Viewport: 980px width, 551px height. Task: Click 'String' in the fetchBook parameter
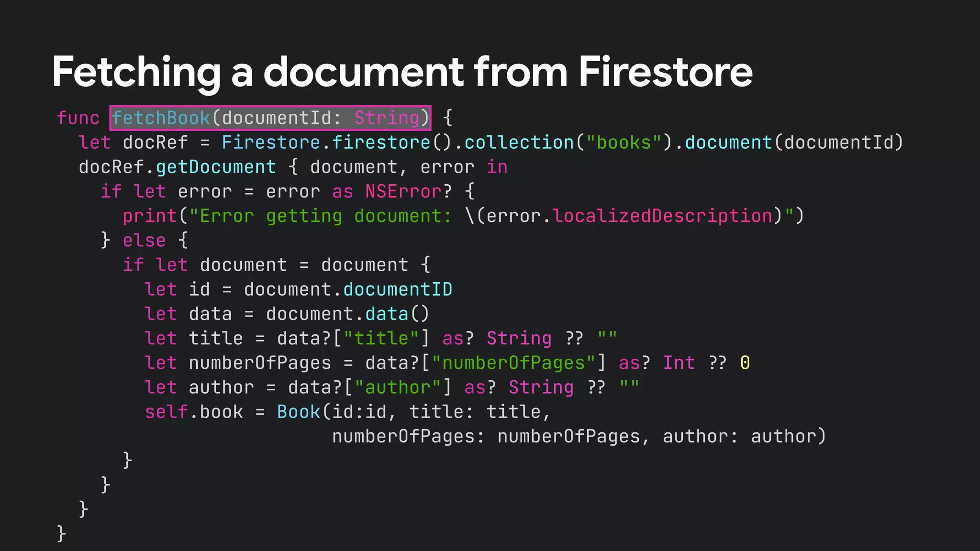coord(387,118)
